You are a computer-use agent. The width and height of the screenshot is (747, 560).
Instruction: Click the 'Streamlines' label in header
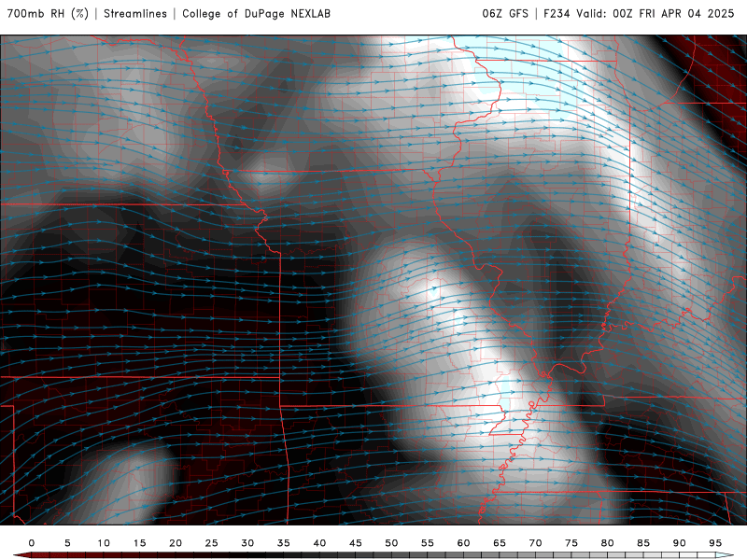[x=135, y=13]
